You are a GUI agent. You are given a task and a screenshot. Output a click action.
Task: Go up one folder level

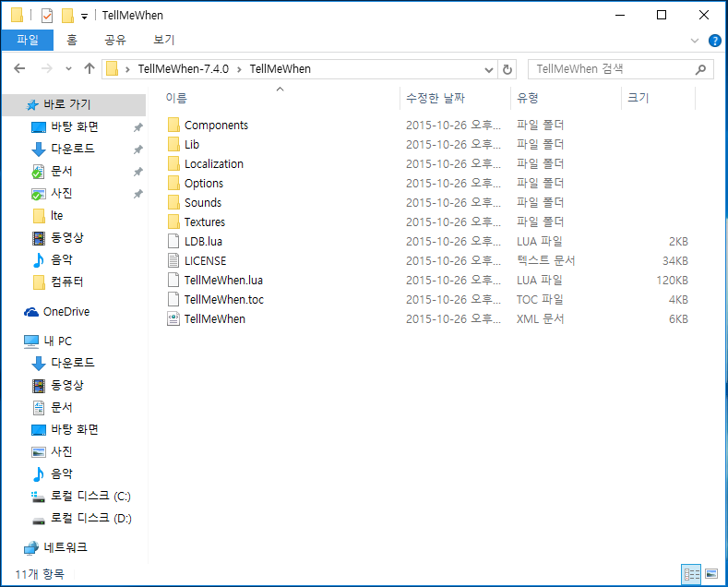tap(90, 68)
